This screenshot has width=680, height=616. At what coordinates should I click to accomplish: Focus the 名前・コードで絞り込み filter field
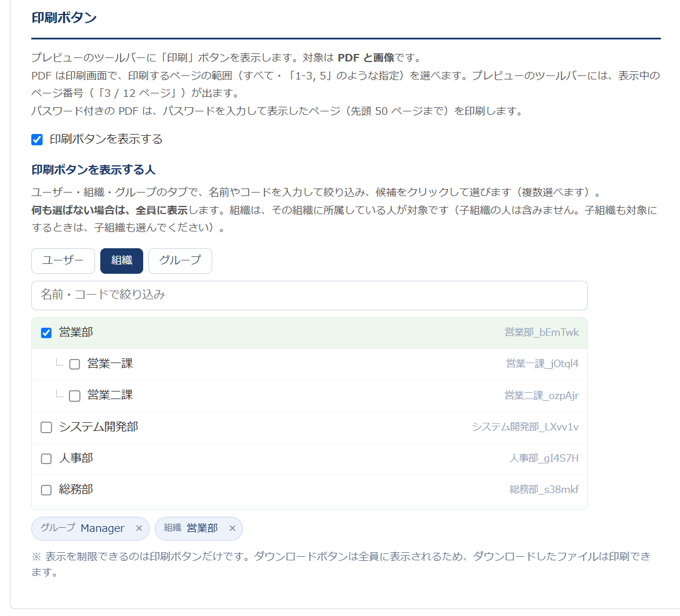[x=309, y=295]
